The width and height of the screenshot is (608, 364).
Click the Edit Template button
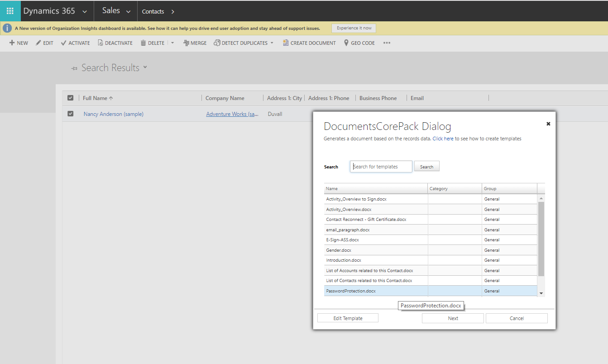(x=348, y=318)
